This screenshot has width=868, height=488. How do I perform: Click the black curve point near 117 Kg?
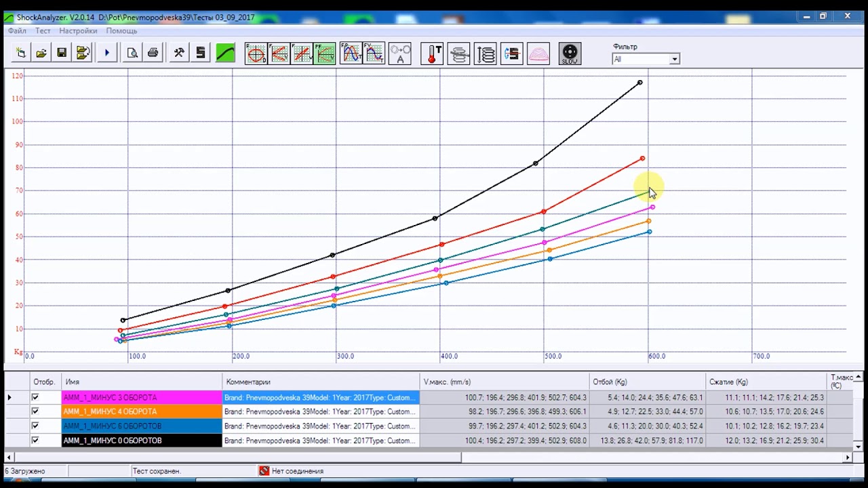[640, 83]
